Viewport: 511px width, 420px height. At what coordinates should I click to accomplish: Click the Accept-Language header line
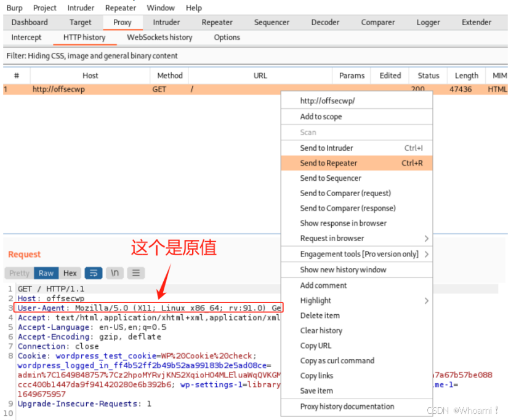92,327
